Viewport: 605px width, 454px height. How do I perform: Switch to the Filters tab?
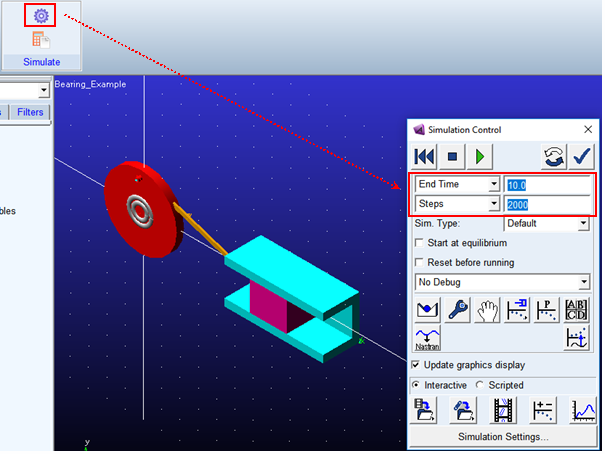(x=30, y=112)
